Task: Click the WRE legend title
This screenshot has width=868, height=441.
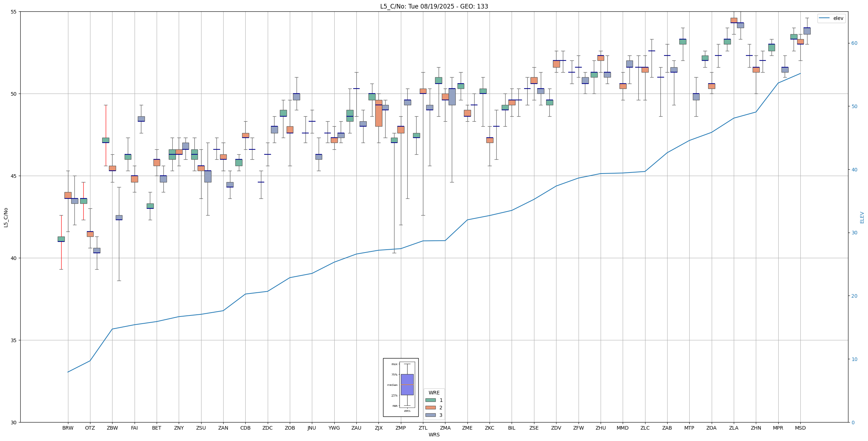Action: (x=434, y=393)
